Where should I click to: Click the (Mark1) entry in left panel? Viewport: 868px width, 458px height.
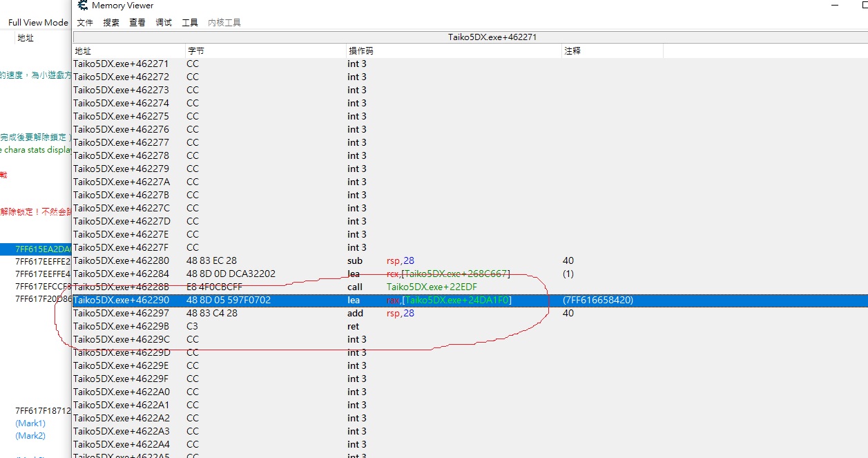click(30, 423)
